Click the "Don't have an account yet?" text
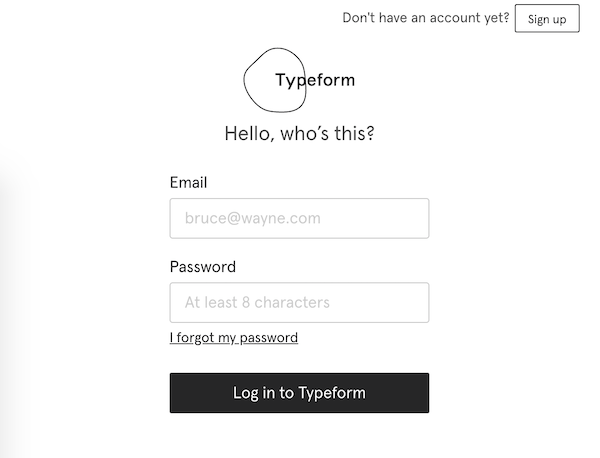The image size is (600, 458). pos(425,18)
